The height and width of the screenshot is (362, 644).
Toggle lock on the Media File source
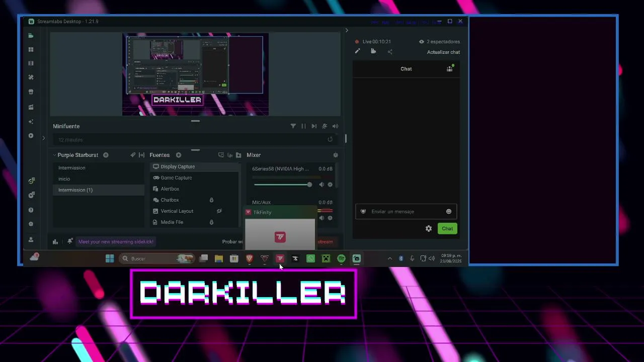[x=211, y=222]
